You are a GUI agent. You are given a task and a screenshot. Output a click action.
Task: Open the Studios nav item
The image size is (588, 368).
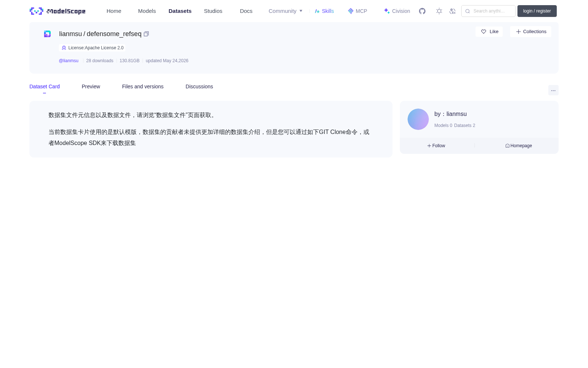coord(213,11)
